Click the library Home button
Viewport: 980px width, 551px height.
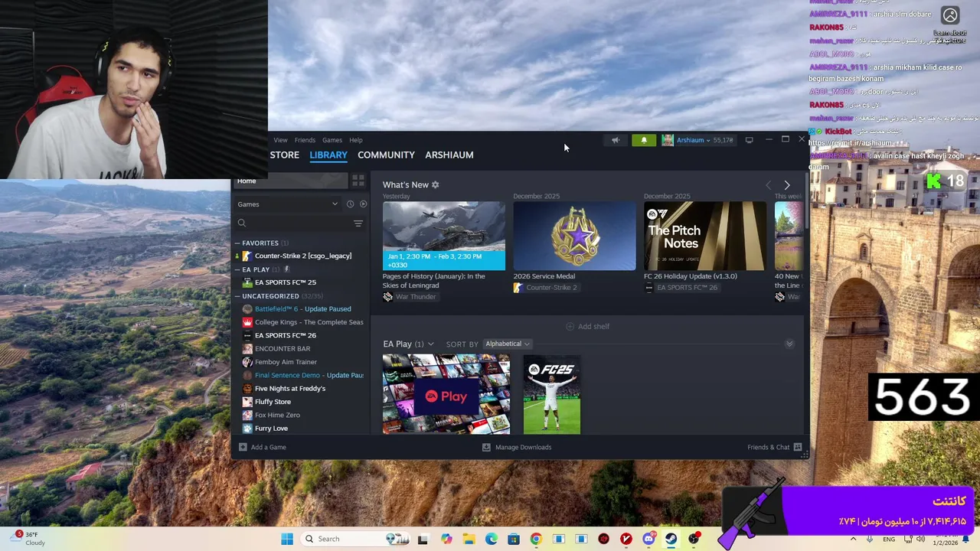[291, 181]
